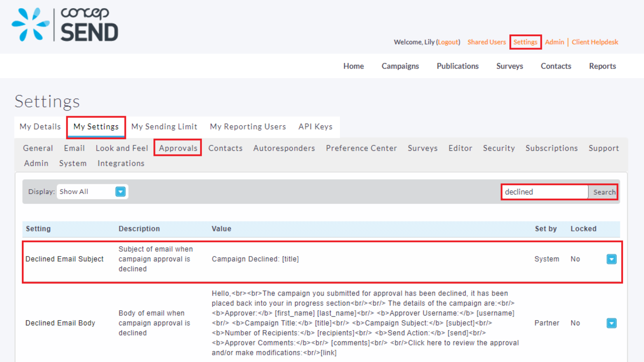This screenshot has width=644, height=362.
Task: Open the actions dropdown for Declined Email Subject
Action: [x=611, y=259]
